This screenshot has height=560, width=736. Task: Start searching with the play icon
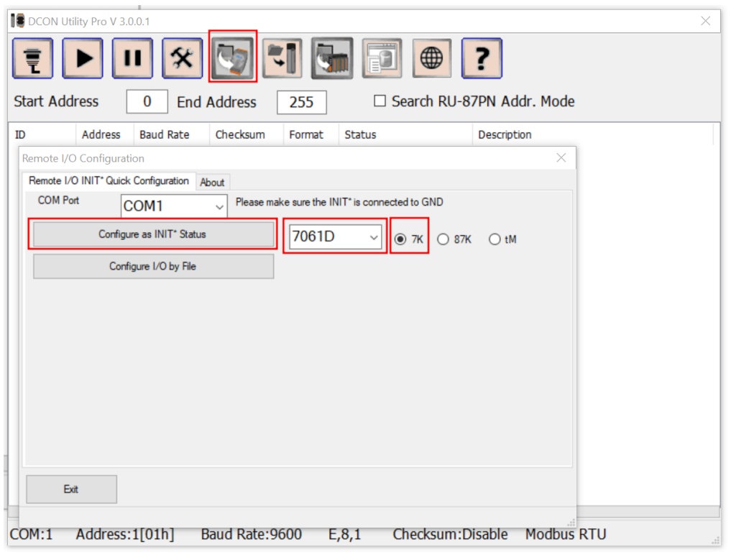83,58
